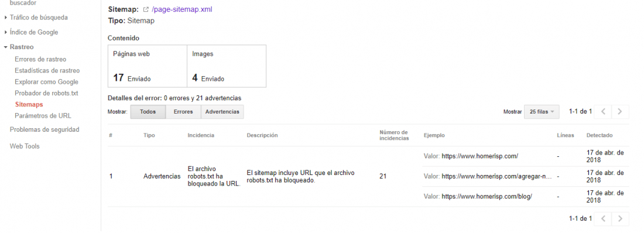Click example URL https://www.homerisp.com/
Image resolution: width=644 pixels, height=233 pixels.
479,156
